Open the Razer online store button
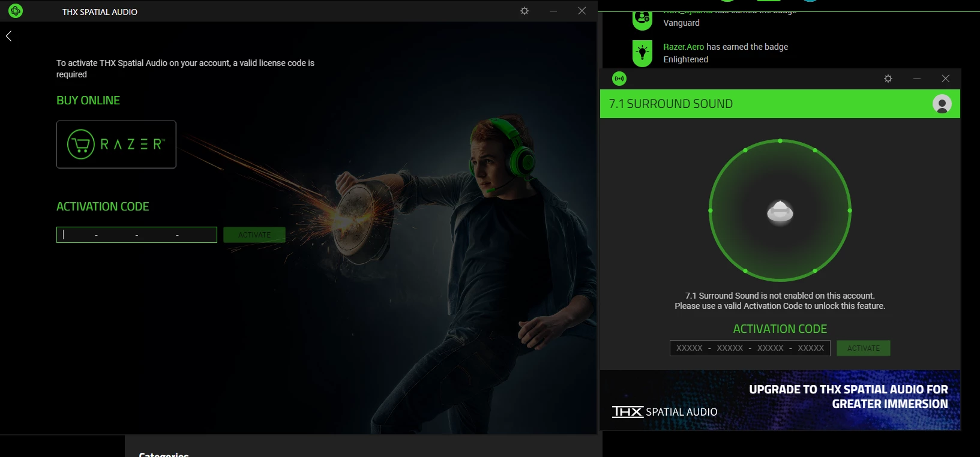The width and height of the screenshot is (980, 457). click(116, 145)
